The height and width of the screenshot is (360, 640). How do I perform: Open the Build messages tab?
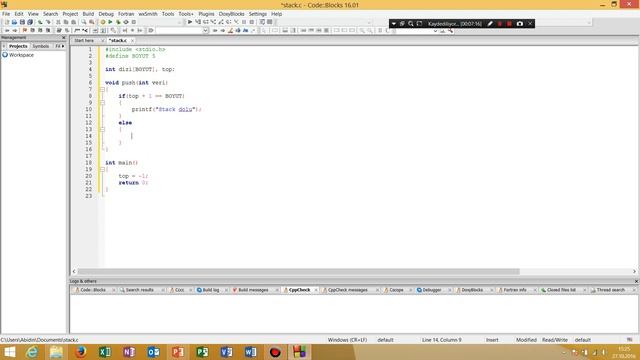tap(253, 290)
